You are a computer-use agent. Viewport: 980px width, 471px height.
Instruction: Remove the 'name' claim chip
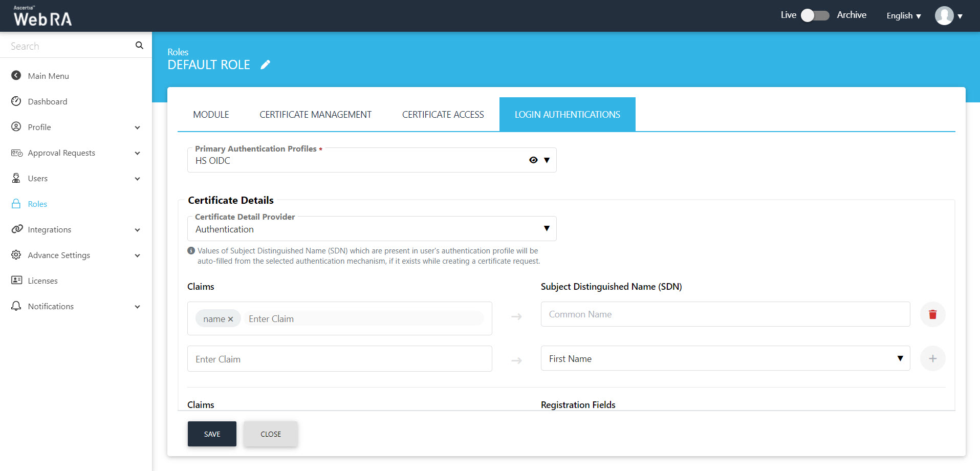[x=230, y=319]
